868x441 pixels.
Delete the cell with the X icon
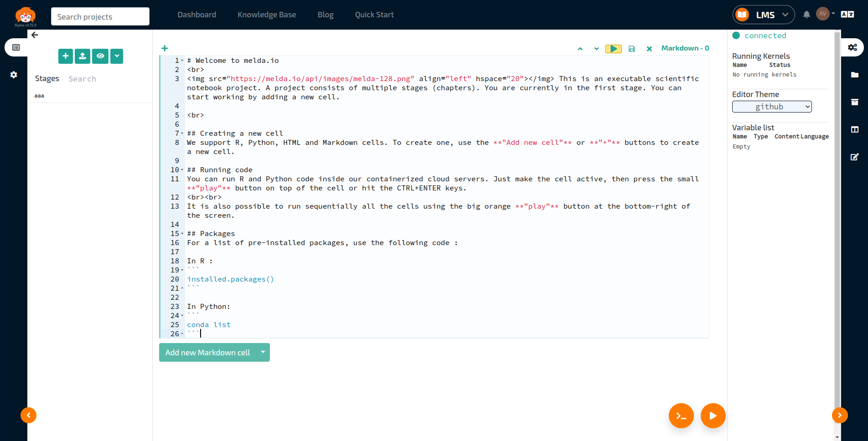click(649, 49)
